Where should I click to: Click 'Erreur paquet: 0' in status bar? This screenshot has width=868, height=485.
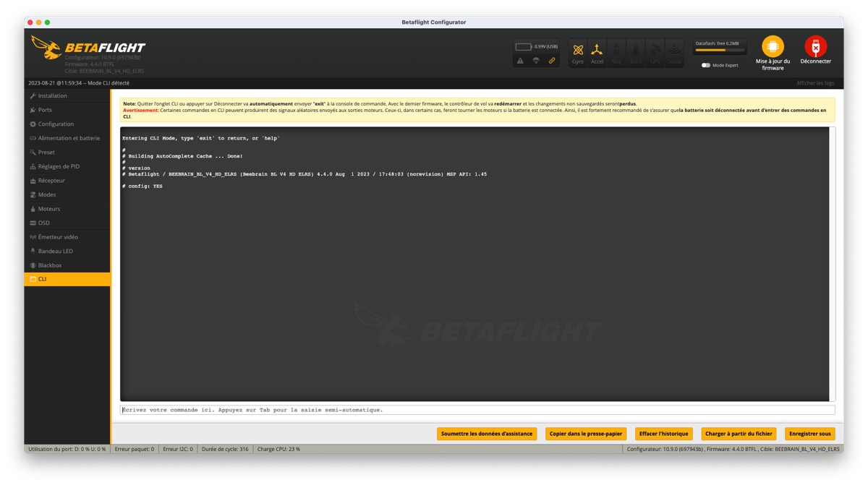[135, 449]
